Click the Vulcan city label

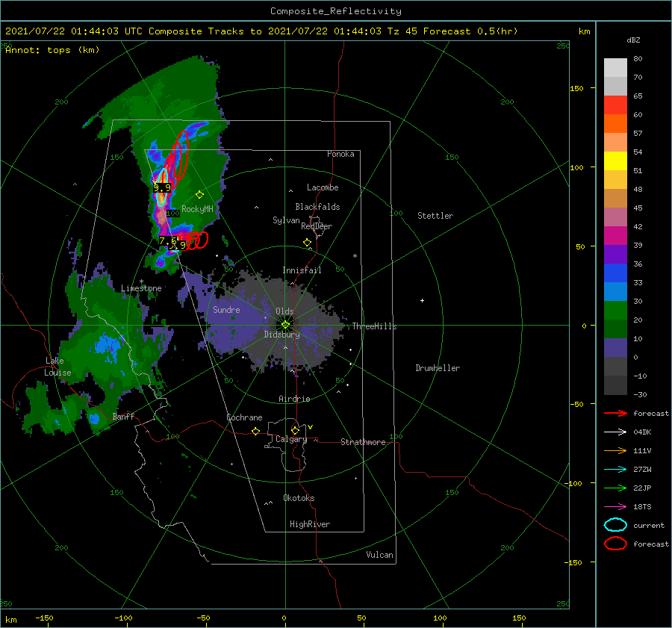[380, 555]
